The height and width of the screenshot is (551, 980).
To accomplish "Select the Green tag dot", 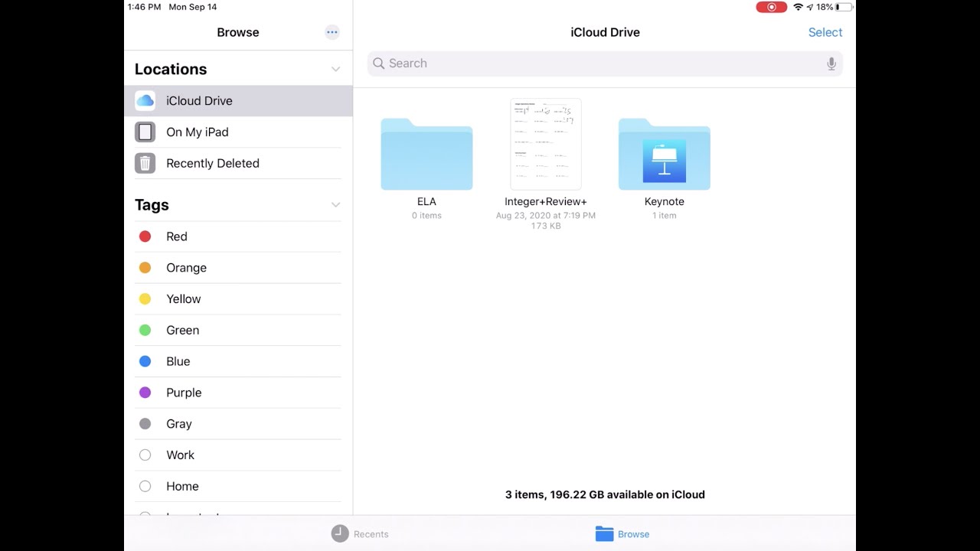I will [145, 331].
